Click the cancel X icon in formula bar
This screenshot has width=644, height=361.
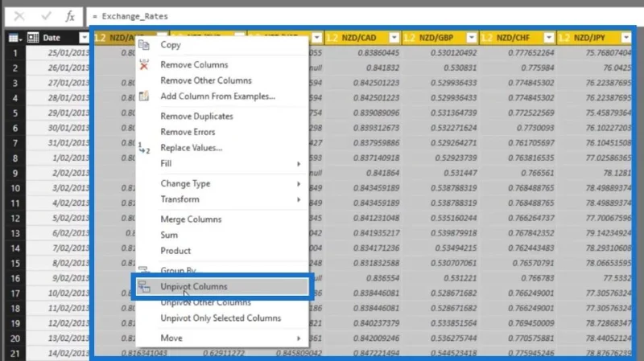tap(19, 16)
